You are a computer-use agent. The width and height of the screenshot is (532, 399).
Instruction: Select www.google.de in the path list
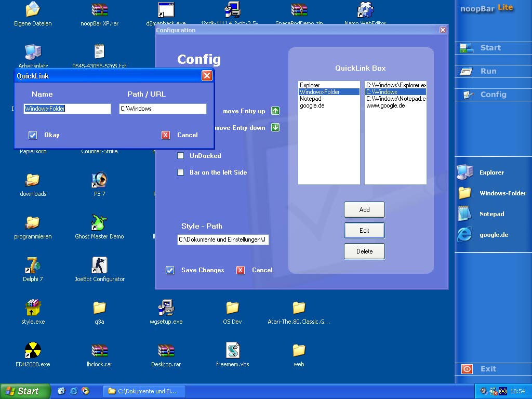(x=395, y=105)
